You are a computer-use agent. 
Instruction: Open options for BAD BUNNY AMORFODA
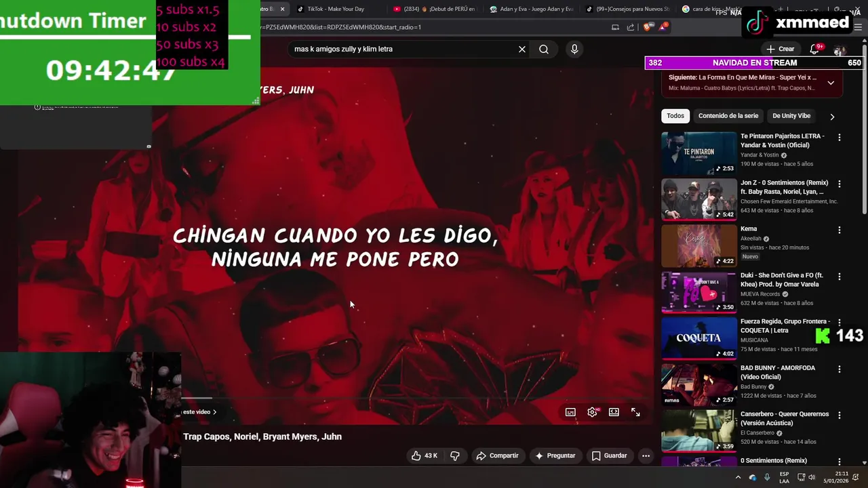(839, 369)
